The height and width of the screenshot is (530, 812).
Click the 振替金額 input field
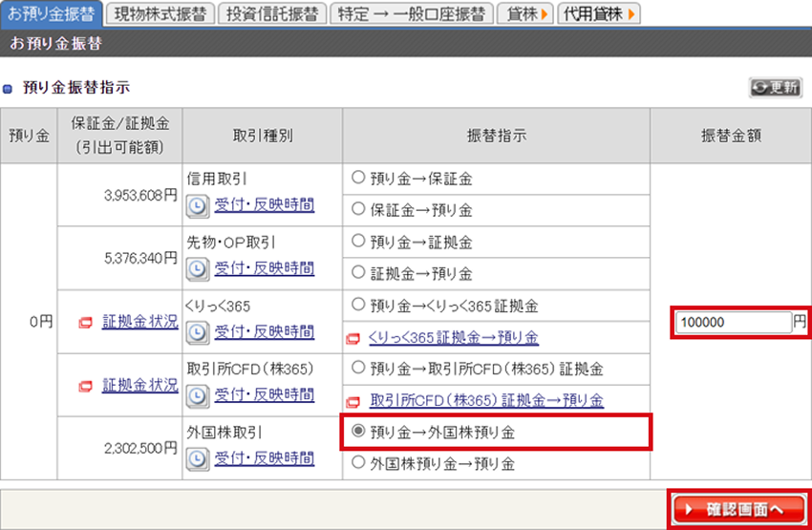(732, 323)
